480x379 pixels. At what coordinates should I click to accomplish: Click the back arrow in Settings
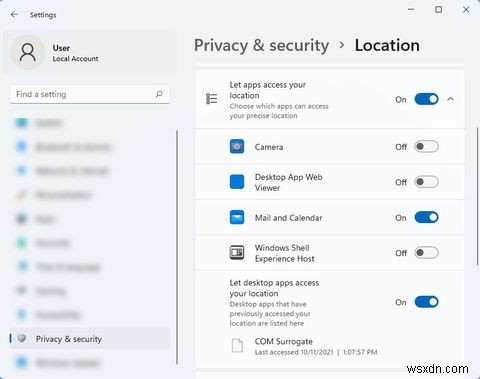click(14, 14)
